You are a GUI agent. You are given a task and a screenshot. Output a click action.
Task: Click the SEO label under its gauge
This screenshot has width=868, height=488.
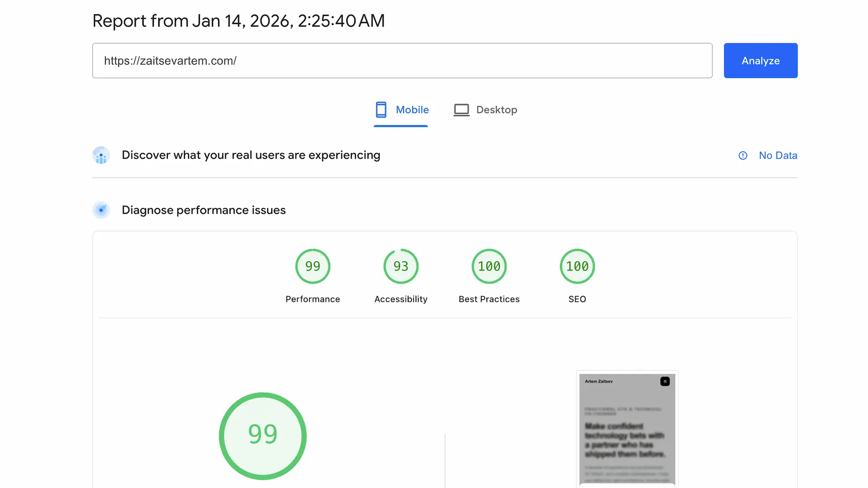[x=577, y=299]
